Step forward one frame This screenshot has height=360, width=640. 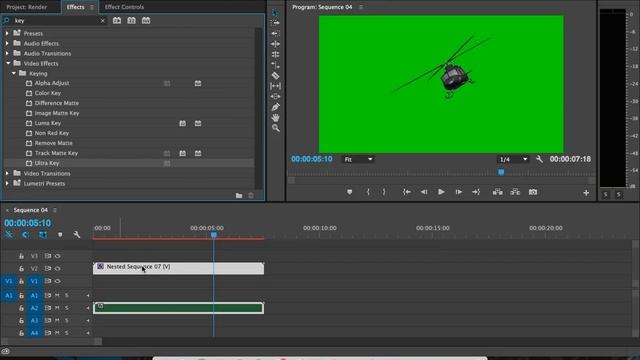coord(459,192)
